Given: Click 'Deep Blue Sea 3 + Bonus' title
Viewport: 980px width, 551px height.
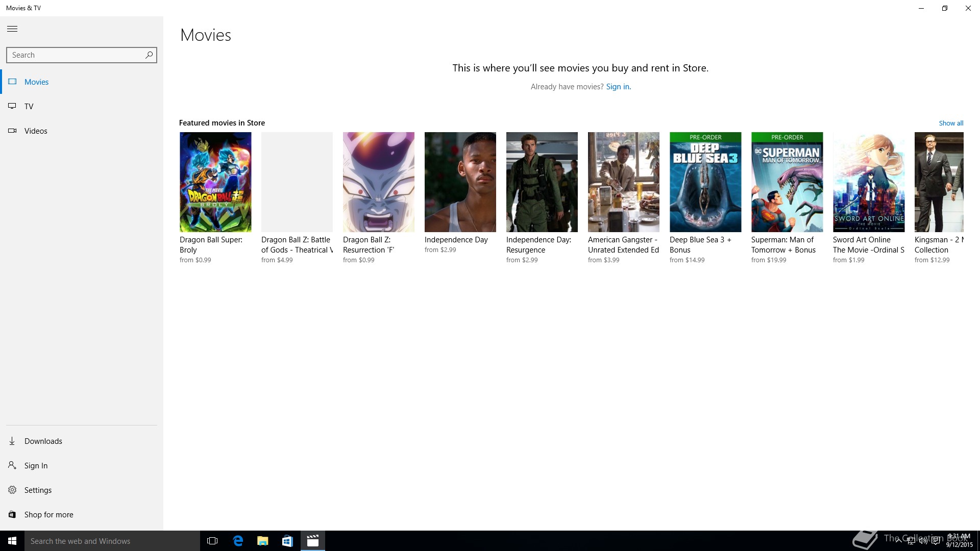Looking at the screenshot, I should click(700, 244).
